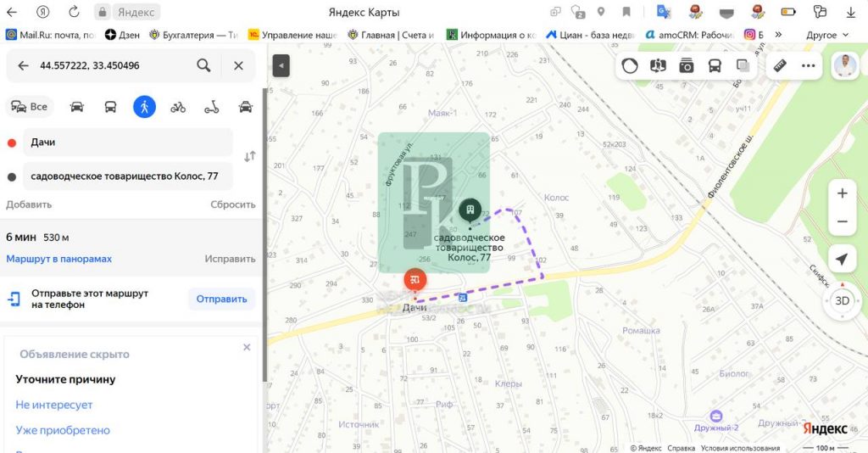Image resolution: width=868 pixels, height=453 pixels.
Task: Click the Колос, 77 destination field
Action: tap(128, 176)
